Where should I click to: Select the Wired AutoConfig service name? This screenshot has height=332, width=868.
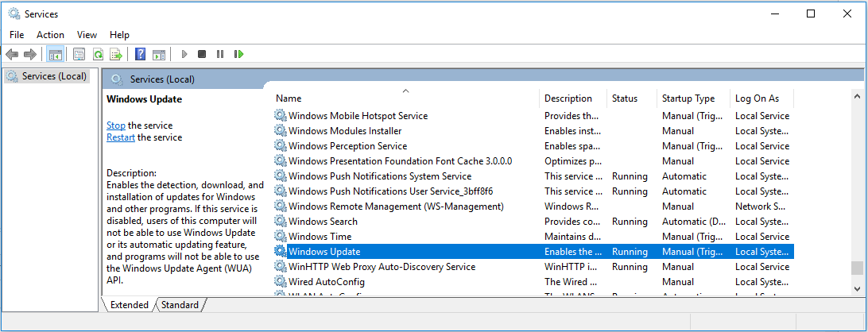click(x=327, y=282)
